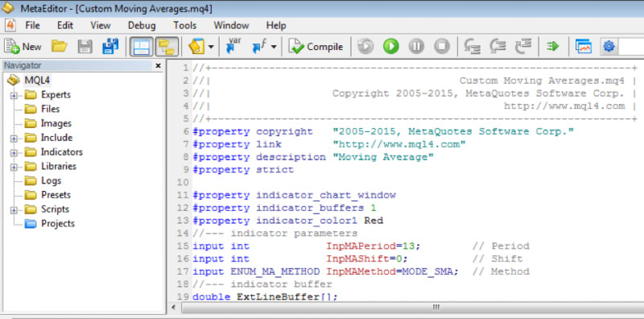Open dropdown arrow next to functions icon
Viewport: 644px width, 319px height.
coord(274,47)
